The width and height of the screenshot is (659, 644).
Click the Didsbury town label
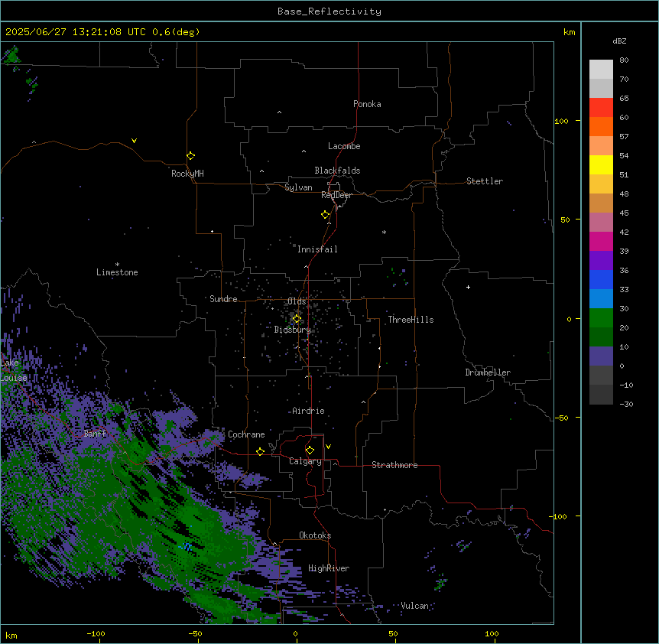click(293, 330)
